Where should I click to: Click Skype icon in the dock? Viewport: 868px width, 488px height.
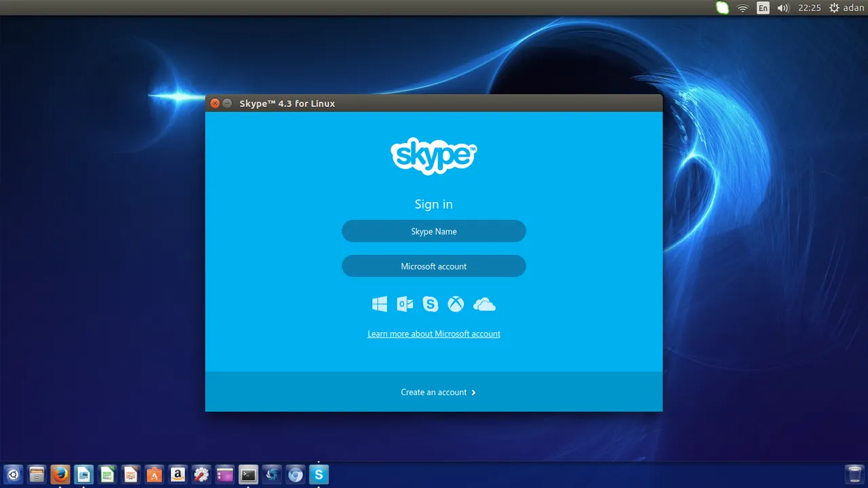(x=319, y=474)
